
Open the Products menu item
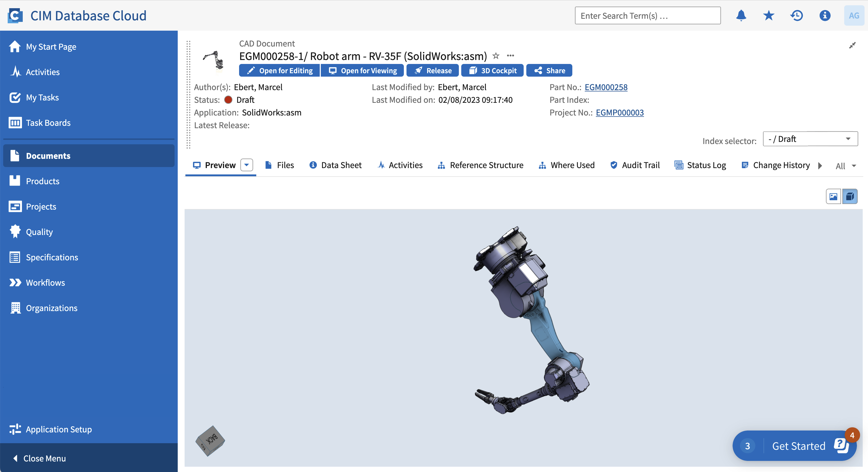[43, 181]
